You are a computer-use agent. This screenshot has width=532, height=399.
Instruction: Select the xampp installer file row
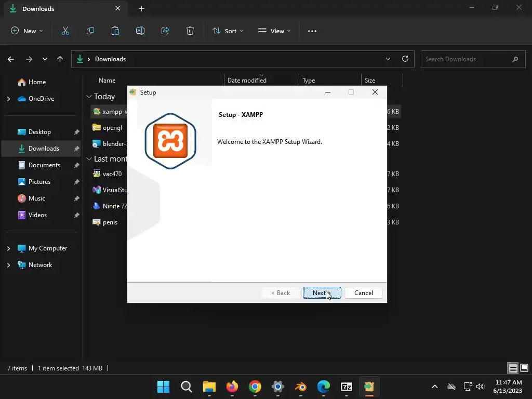click(x=109, y=112)
